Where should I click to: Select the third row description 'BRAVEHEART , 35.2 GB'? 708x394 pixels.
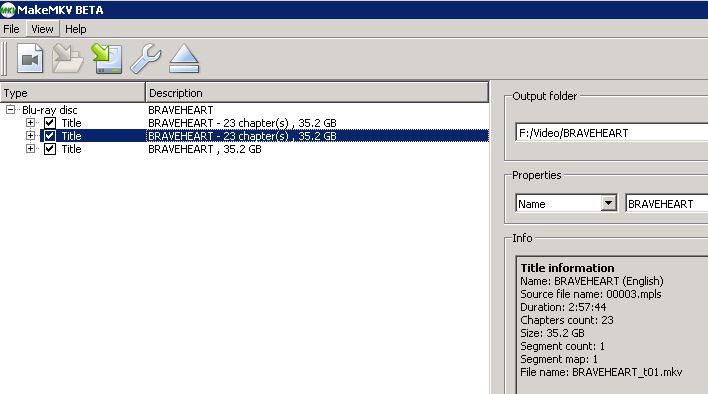click(205, 149)
